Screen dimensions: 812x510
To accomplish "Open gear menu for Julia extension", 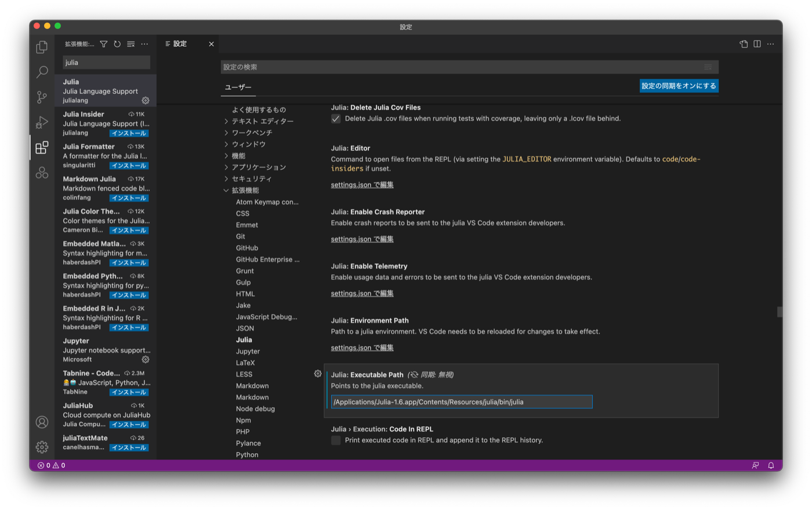I will pos(146,100).
